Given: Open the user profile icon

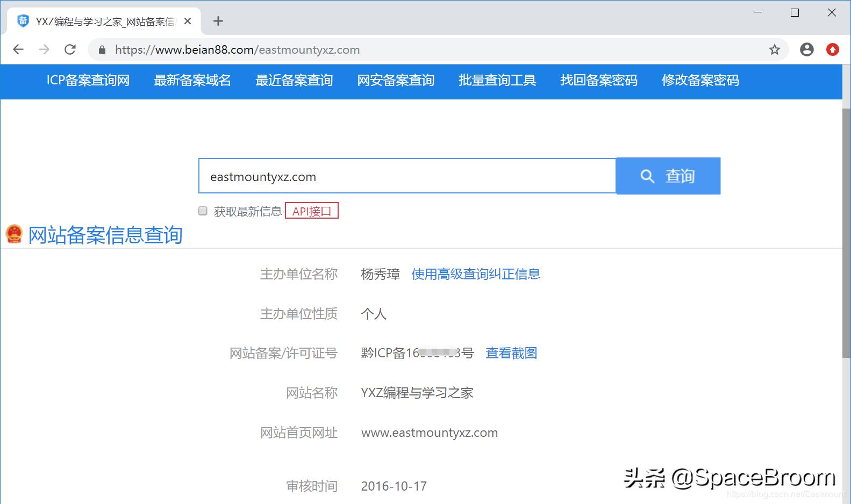Looking at the screenshot, I should pos(806,50).
